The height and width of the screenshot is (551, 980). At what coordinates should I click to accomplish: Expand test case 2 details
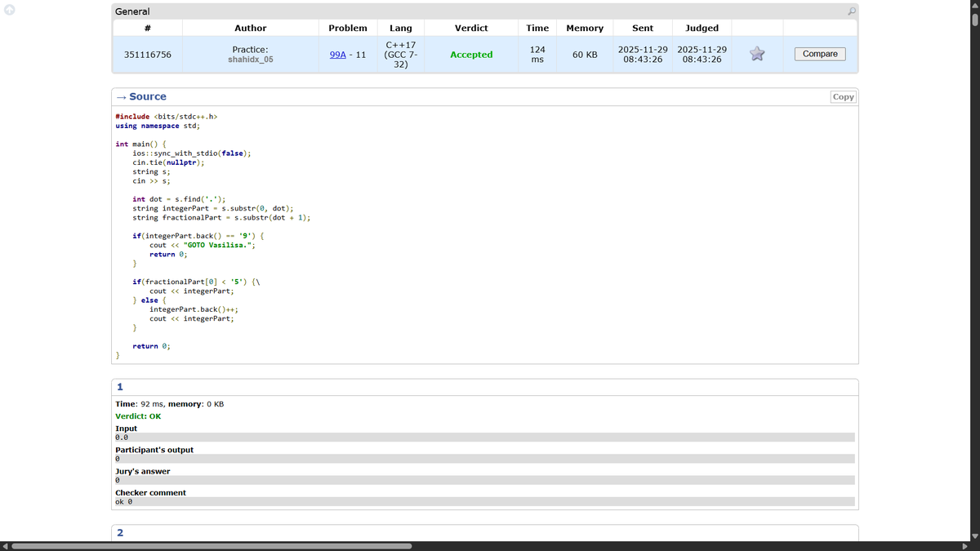pos(120,532)
